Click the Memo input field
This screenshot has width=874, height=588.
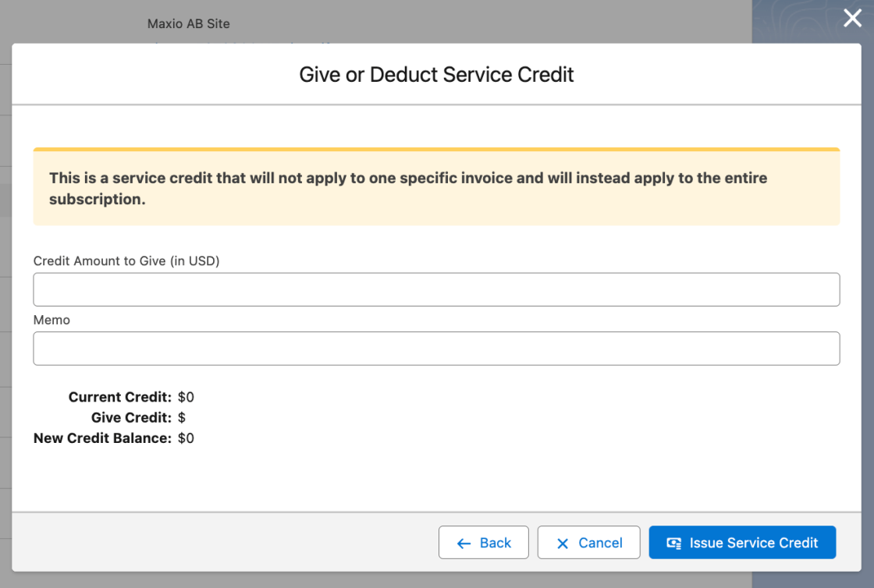pyautogui.click(x=436, y=349)
